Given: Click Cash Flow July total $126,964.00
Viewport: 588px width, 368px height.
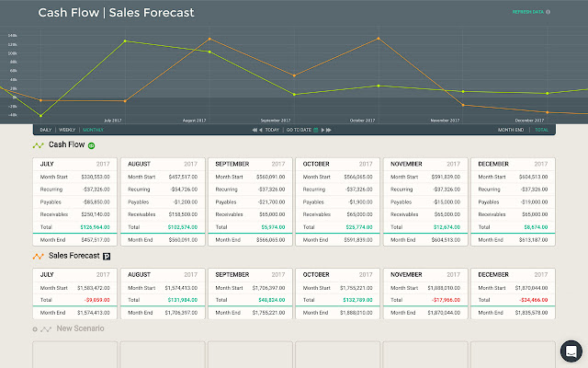Looking at the screenshot, I should coord(95,227).
